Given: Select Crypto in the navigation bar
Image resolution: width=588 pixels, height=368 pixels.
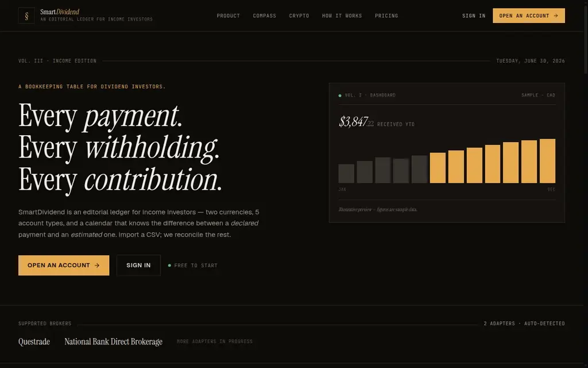Looking at the screenshot, I should (x=299, y=16).
